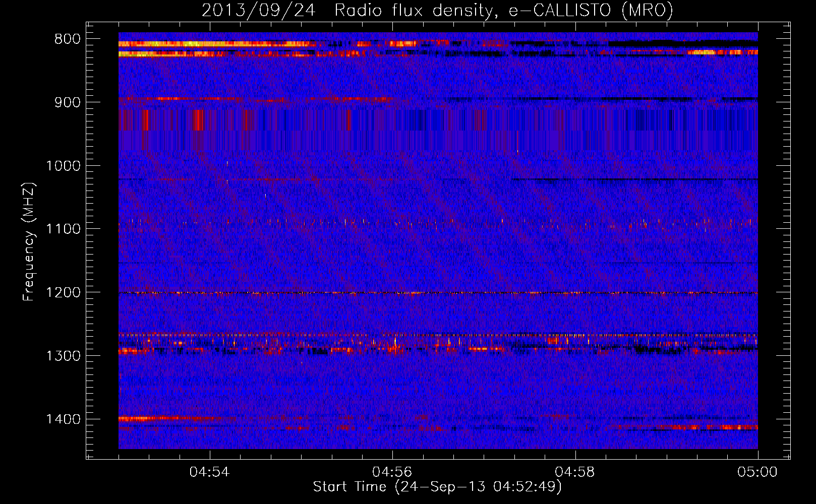Click the 05:00 time tick label
Viewport: 816px width, 504px height.
click(757, 472)
